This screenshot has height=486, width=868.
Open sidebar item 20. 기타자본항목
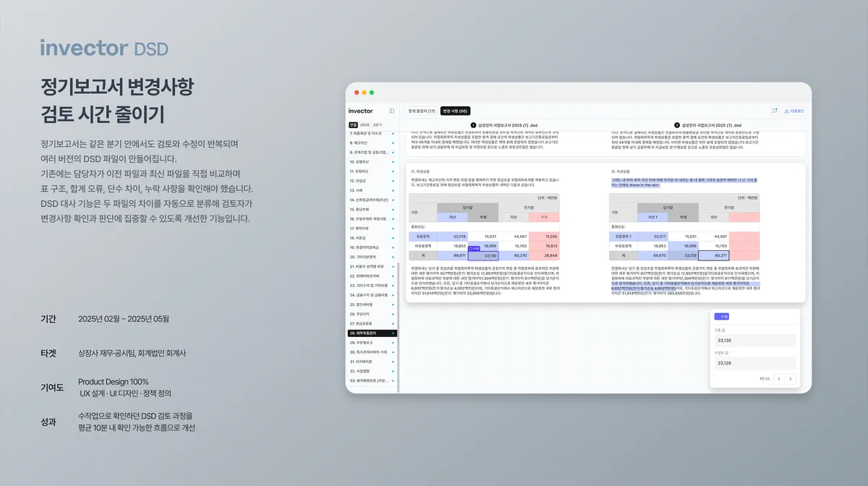click(373, 257)
